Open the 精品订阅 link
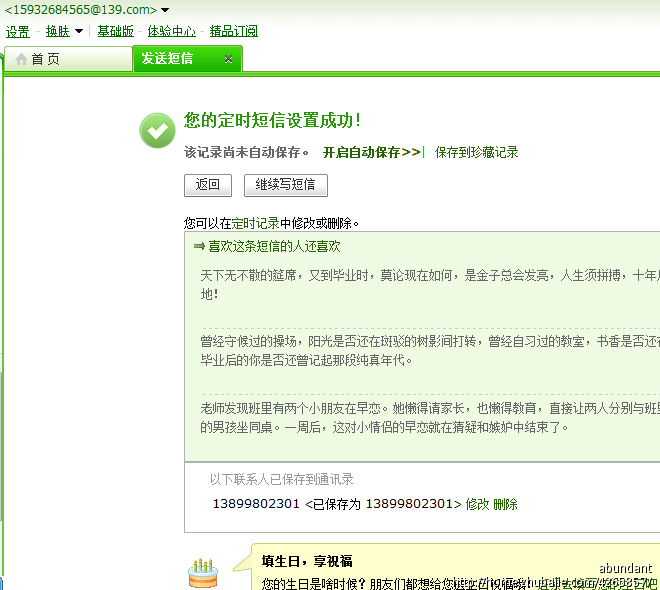The height and width of the screenshot is (590, 660). [x=234, y=31]
